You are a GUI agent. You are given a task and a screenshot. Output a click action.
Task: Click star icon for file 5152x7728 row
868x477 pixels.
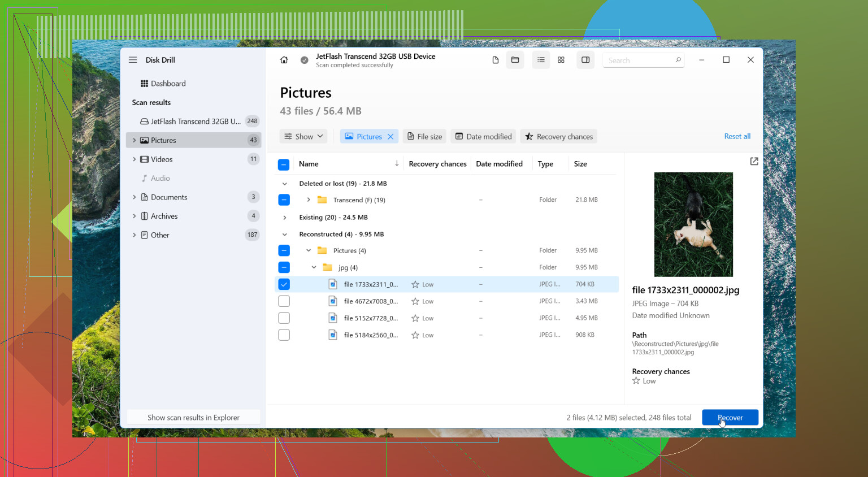pos(415,319)
